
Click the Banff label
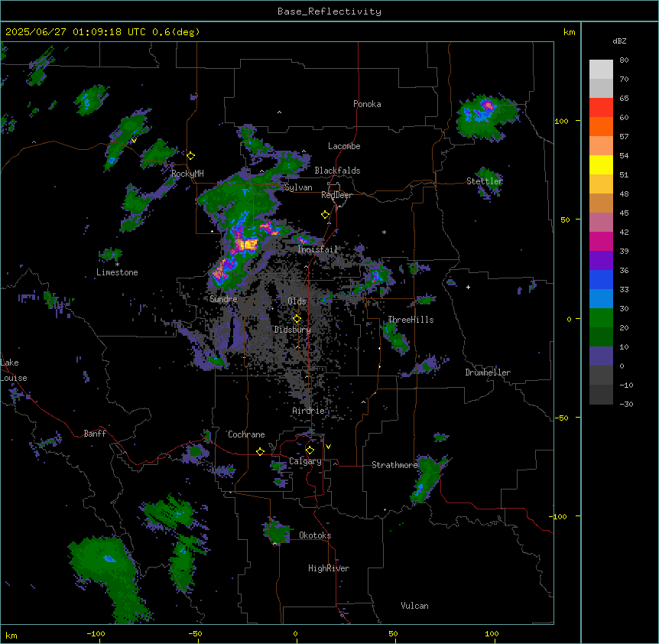[95, 434]
